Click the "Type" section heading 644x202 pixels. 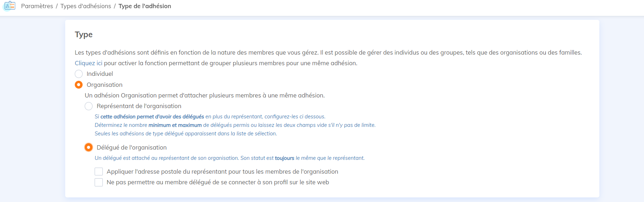(x=84, y=34)
